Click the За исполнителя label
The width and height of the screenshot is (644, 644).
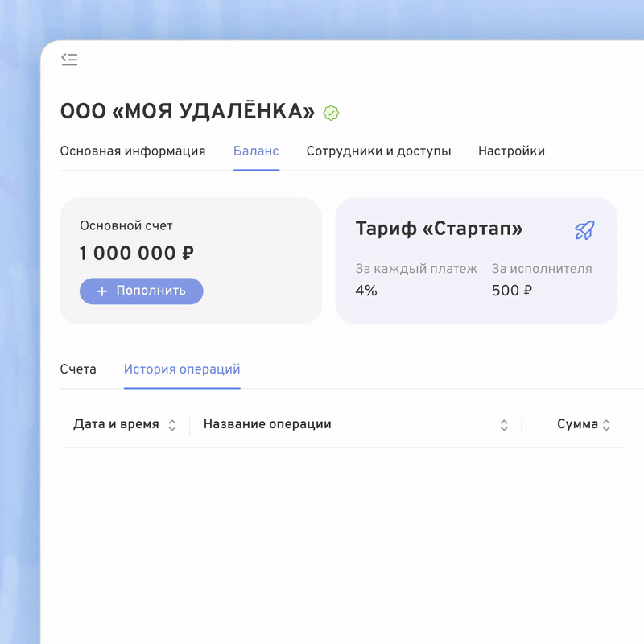pyautogui.click(x=542, y=269)
